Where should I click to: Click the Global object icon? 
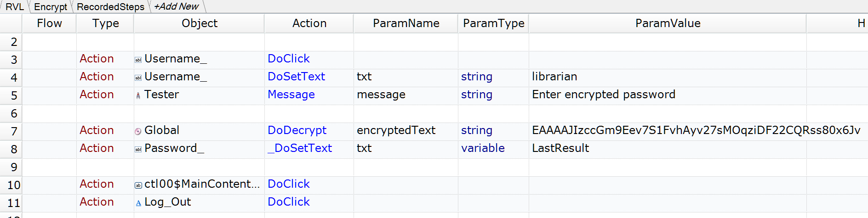click(138, 131)
